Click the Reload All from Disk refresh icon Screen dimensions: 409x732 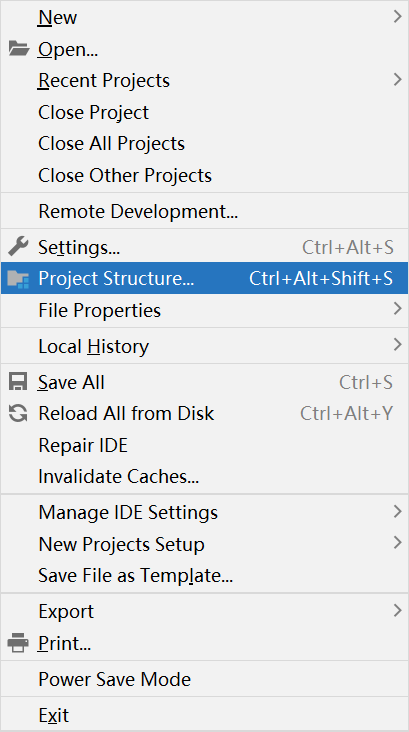tap(18, 414)
